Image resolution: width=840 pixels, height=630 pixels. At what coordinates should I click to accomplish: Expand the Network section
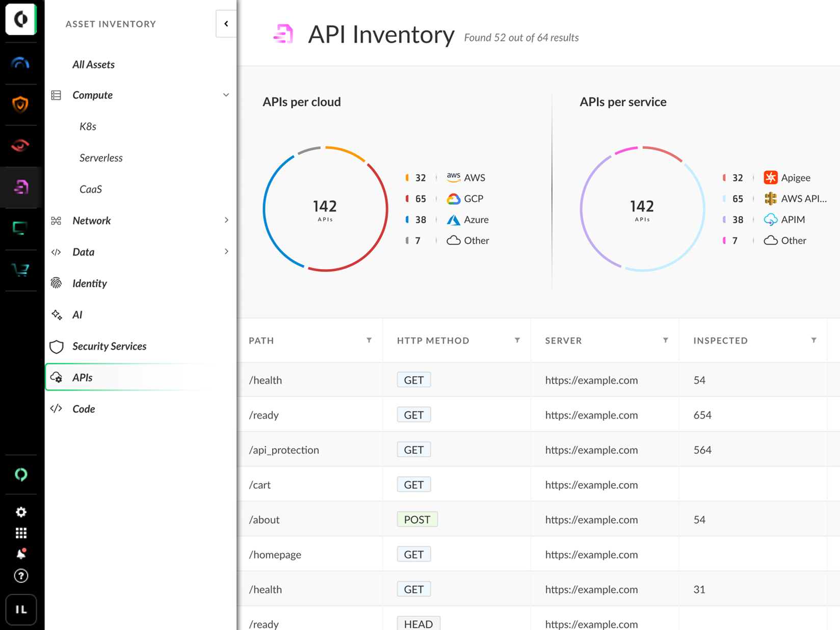click(226, 220)
